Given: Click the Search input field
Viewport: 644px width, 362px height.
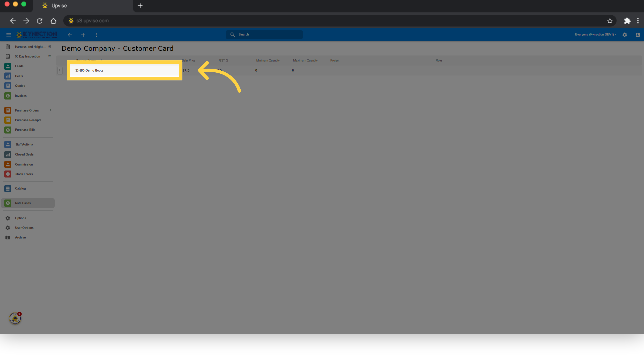Looking at the screenshot, I should [264, 34].
